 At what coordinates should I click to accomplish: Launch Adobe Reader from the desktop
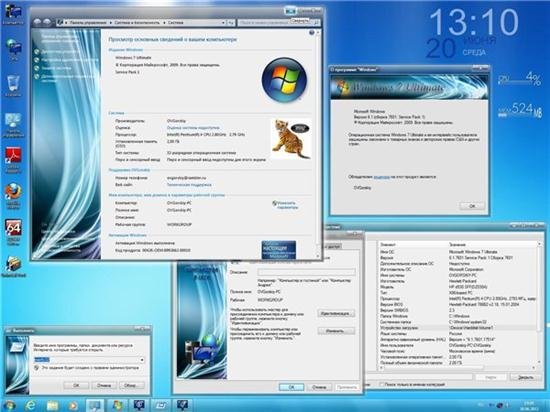13,161
